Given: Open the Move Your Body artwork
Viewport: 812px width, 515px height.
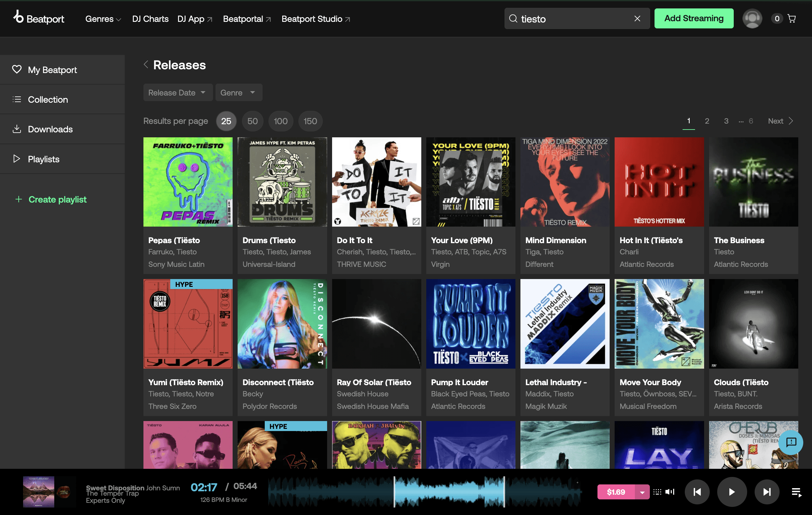Looking at the screenshot, I should pos(659,324).
